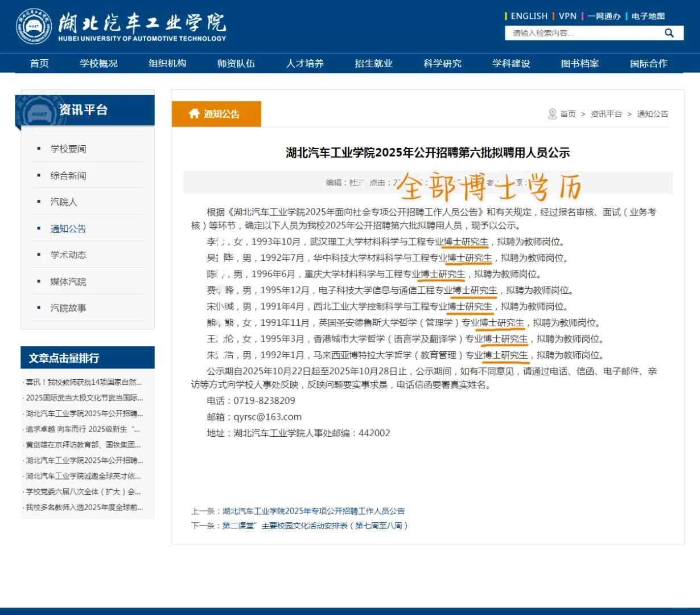Image resolution: width=700 pixels, height=615 pixels.
Task: Click the person icon beside the breadcrumb trail
Action: coord(551,113)
